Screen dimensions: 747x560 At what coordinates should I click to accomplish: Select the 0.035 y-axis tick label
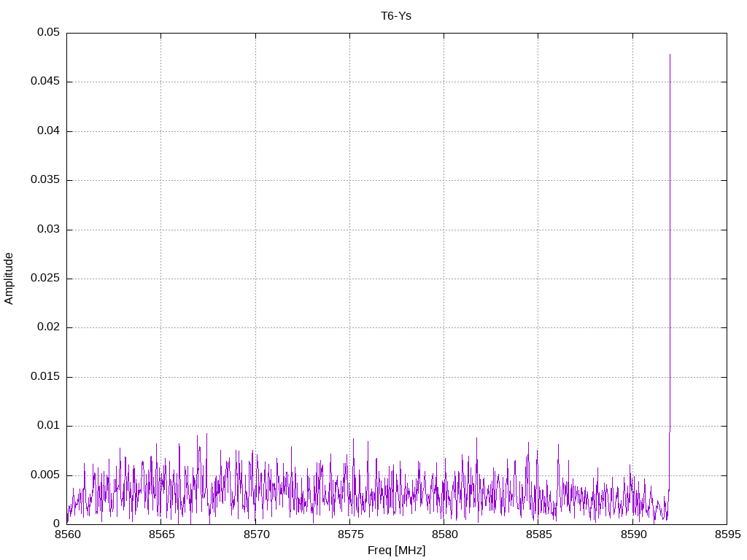click(x=45, y=180)
